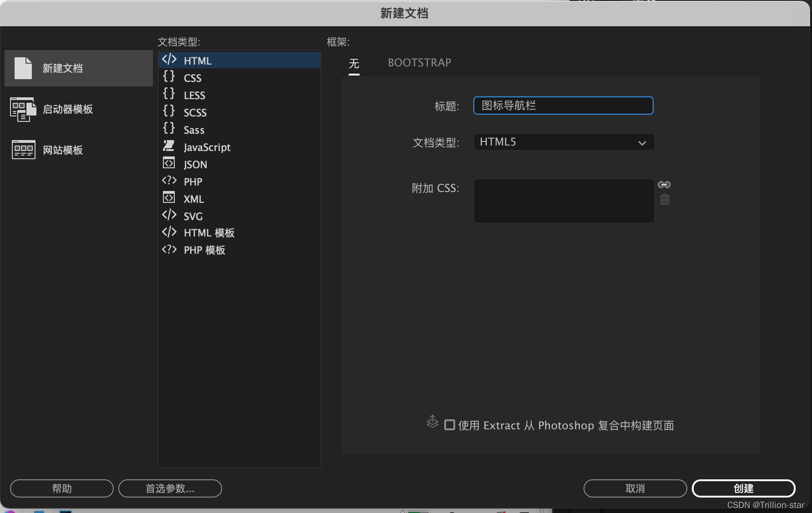
Task: Click the CSS curly braces icon
Action: pyautogui.click(x=169, y=76)
